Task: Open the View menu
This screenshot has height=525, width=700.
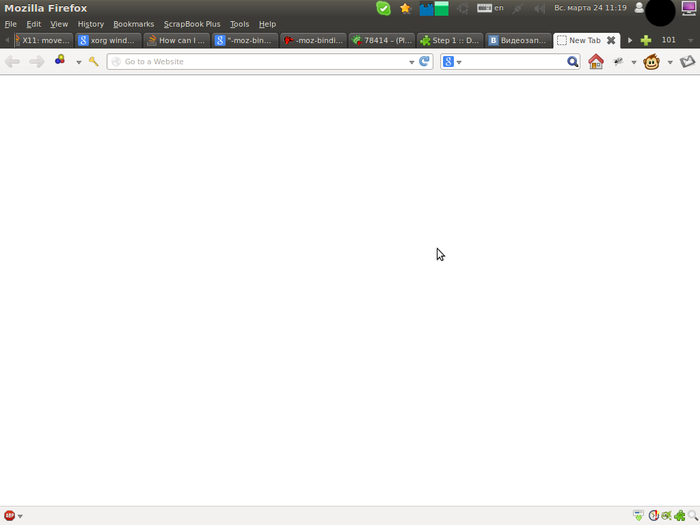Action: [x=59, y=24]
